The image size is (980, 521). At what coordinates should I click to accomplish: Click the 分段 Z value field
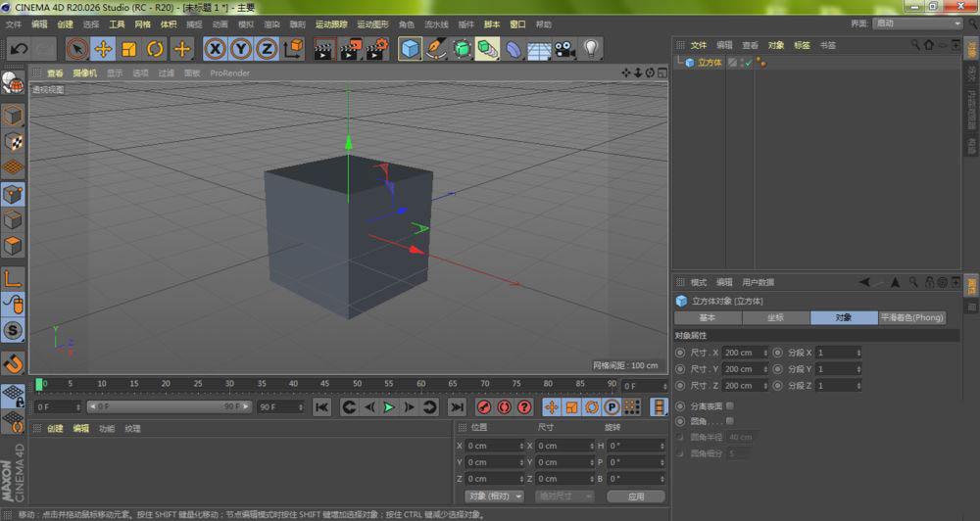click(838, 386)
